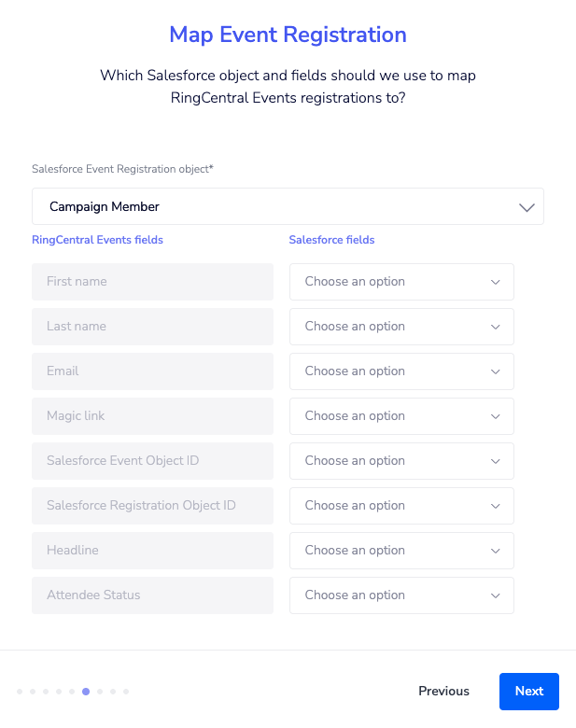
Task: Expand Salesforce field dropdown for First name
Action: [401, 282]
